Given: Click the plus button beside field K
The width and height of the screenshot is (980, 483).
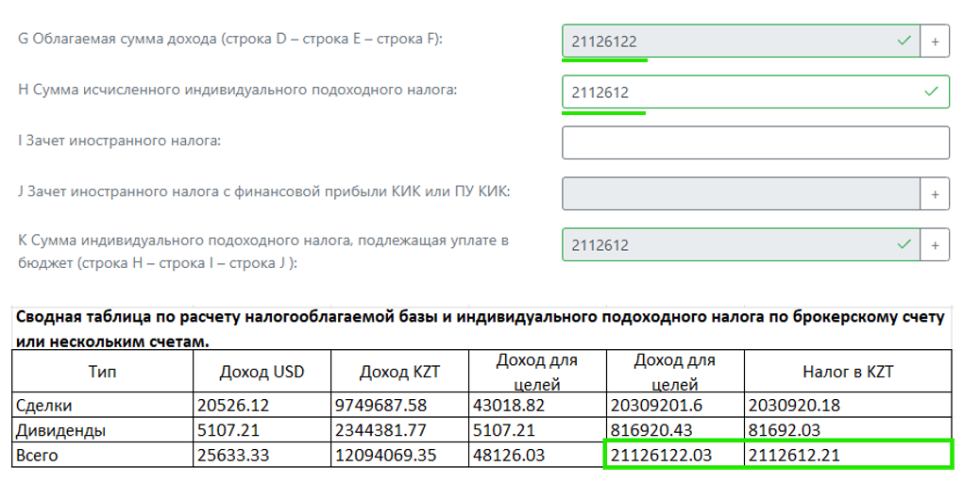Looking at the screenshot, I should pos(935,245).
